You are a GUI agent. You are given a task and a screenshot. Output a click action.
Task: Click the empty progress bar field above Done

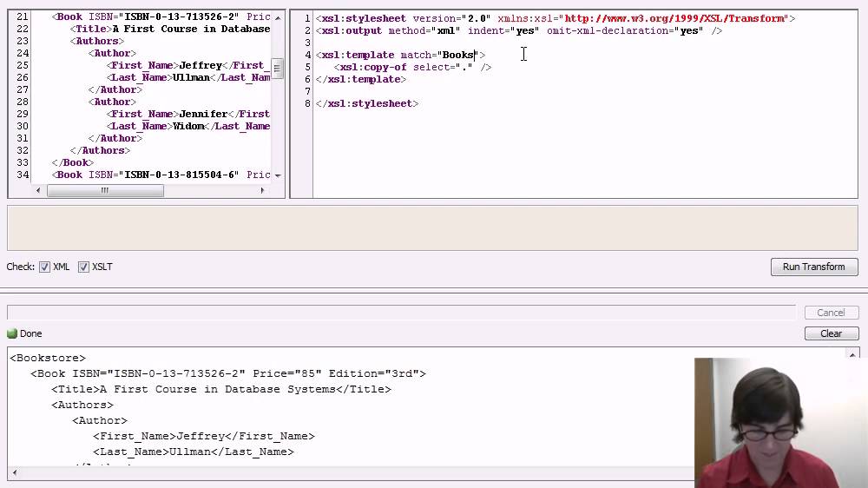point(401,313)
